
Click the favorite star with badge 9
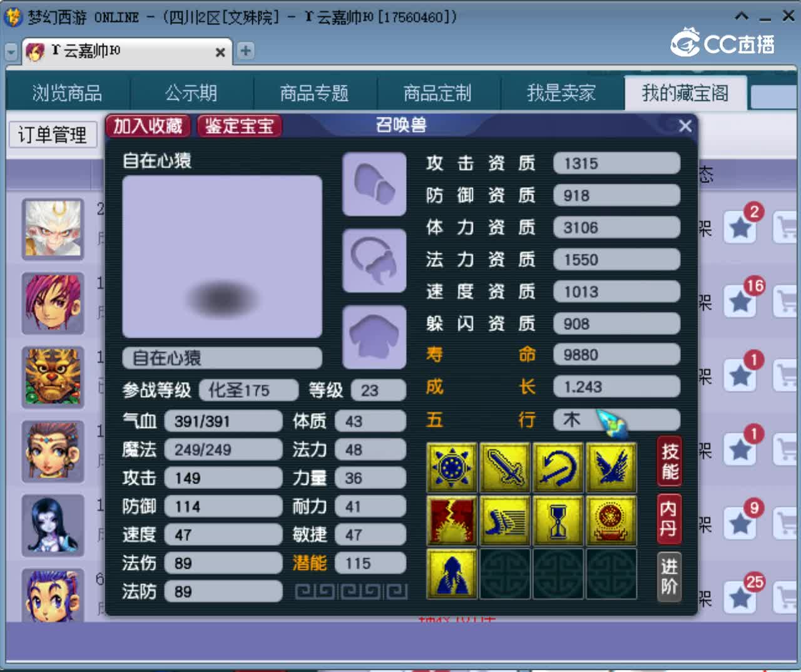pos(741,523)
